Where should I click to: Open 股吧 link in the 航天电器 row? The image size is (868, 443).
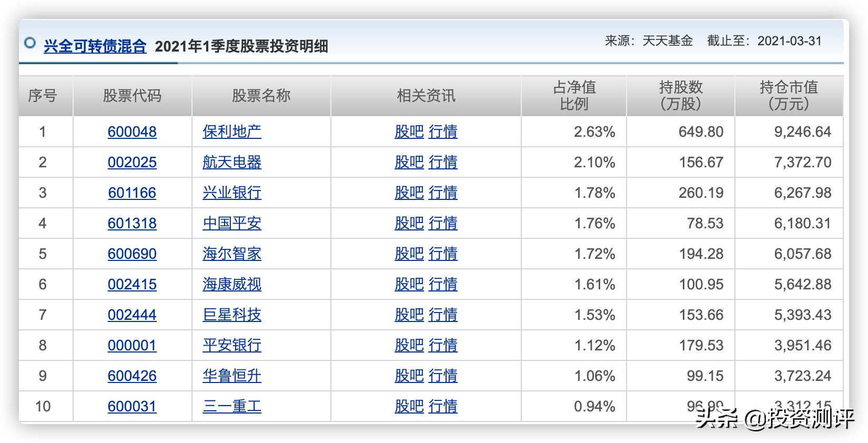tap(409, 162)
